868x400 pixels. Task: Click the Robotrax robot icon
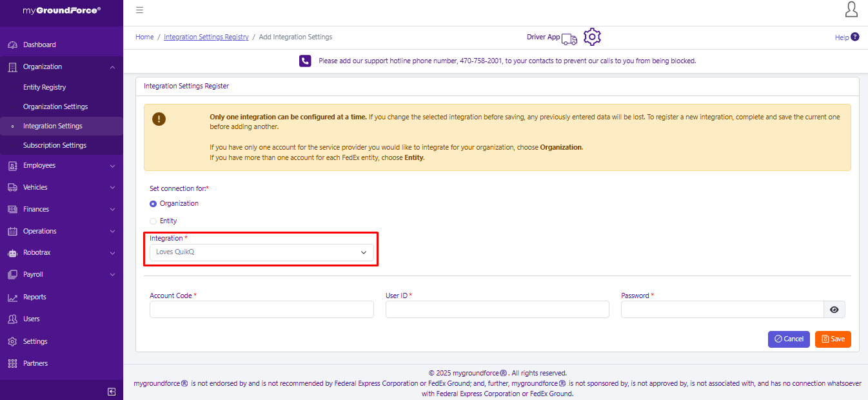[12, 253]
